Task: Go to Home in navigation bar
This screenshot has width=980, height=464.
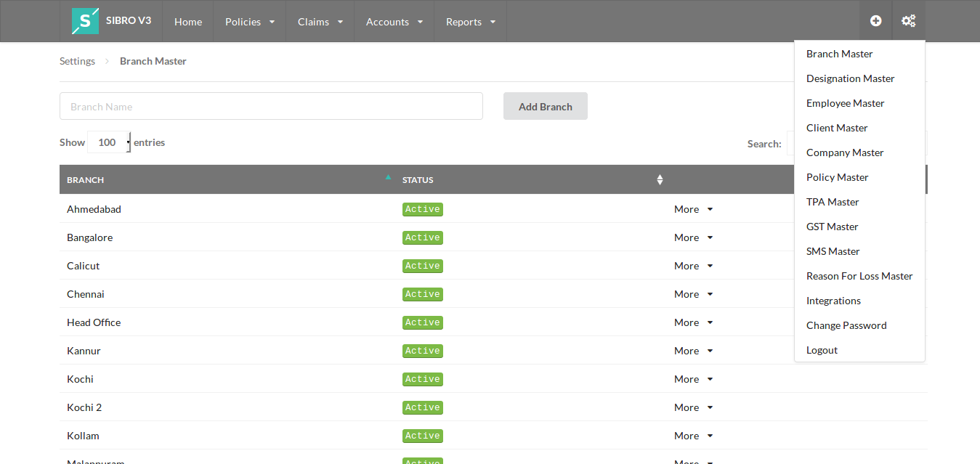Action: pyautogui.click(x=188, y=21)
